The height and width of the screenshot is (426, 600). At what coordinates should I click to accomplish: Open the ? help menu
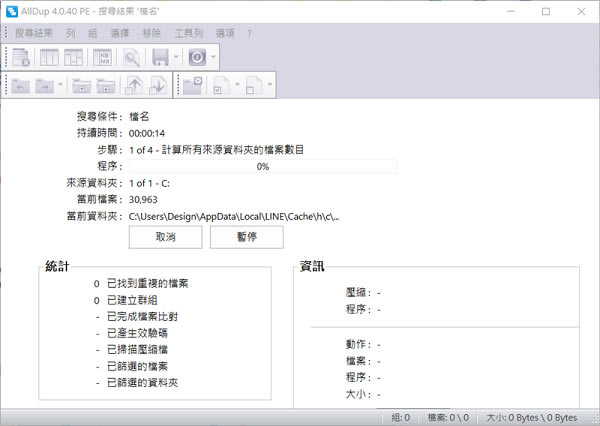click(x=249, y=33)
